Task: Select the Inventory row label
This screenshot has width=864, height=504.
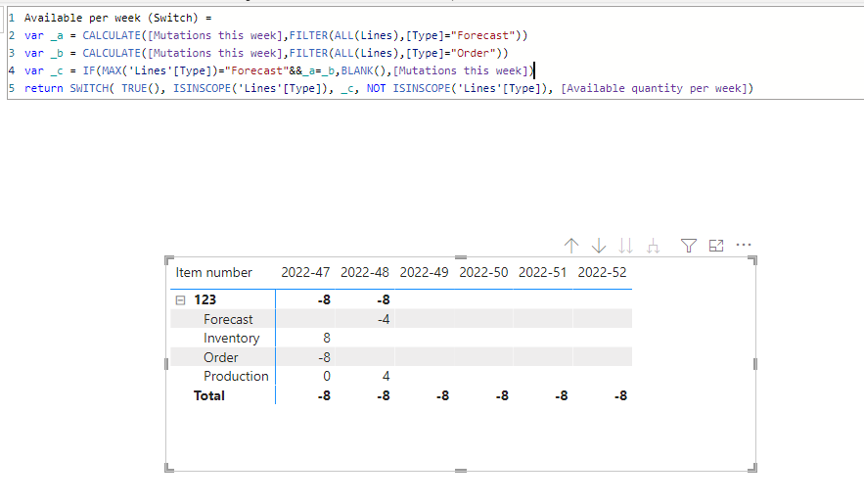Action: click(x=232, y=339)
